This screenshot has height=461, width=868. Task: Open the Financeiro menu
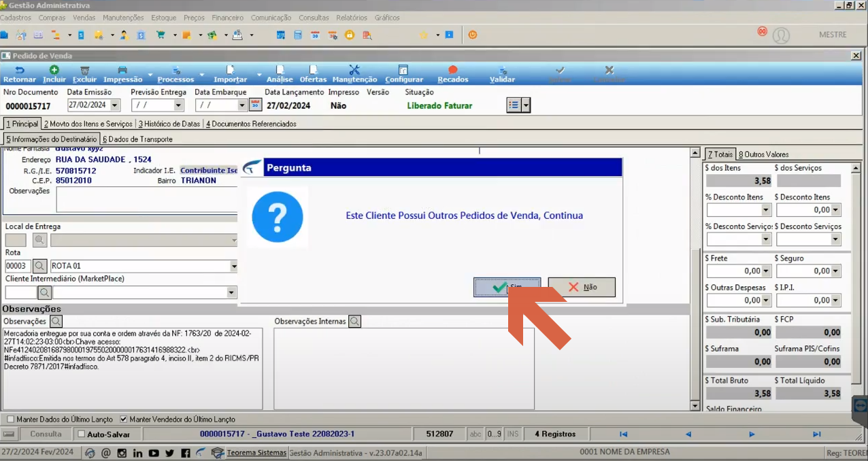tap(227, 18)
